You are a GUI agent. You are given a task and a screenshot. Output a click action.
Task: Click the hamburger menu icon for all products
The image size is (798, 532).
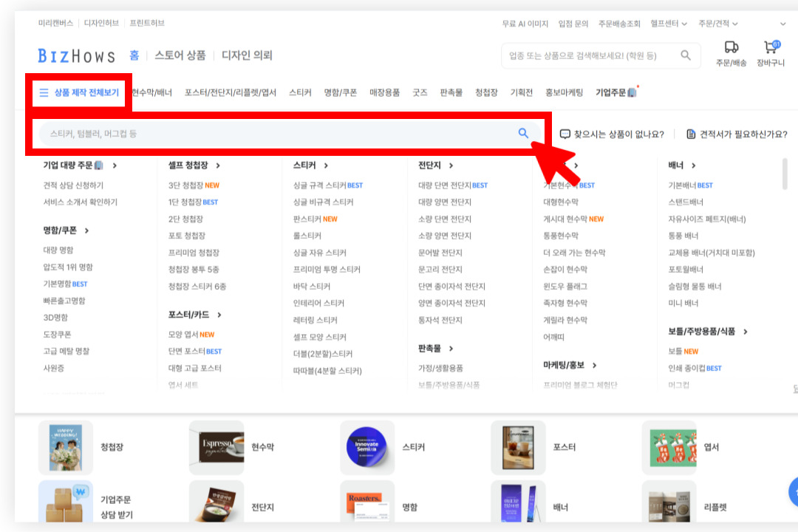44,93
